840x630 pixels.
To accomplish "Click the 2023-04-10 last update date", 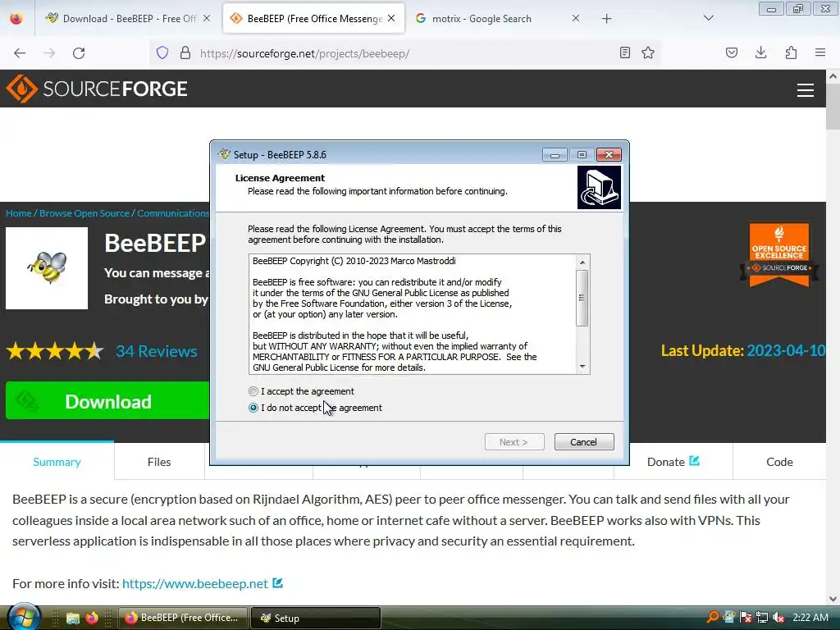I will coord(785,350).
